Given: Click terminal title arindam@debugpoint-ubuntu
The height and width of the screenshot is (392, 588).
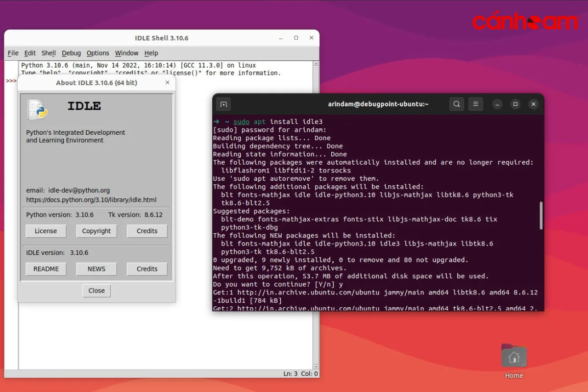Looking at the screenshot, I should coord(378,104).
